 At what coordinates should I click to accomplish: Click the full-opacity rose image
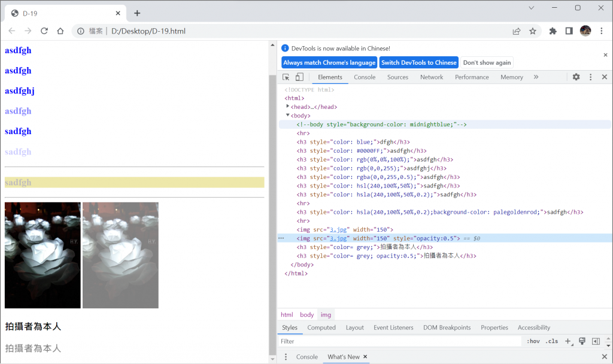[x=43, y=255]
